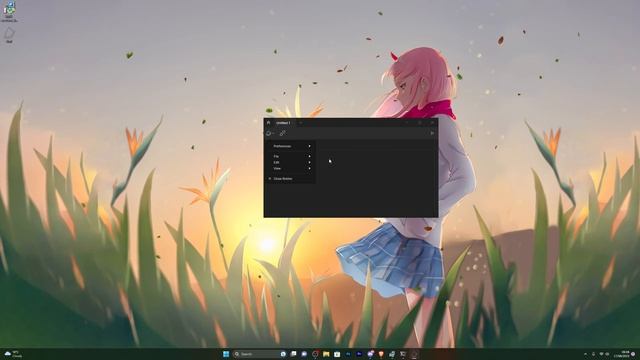This screenshot has width=640, height=360.
Task: Open the Brave browser taskbar icon
Action: coord(381,354)
